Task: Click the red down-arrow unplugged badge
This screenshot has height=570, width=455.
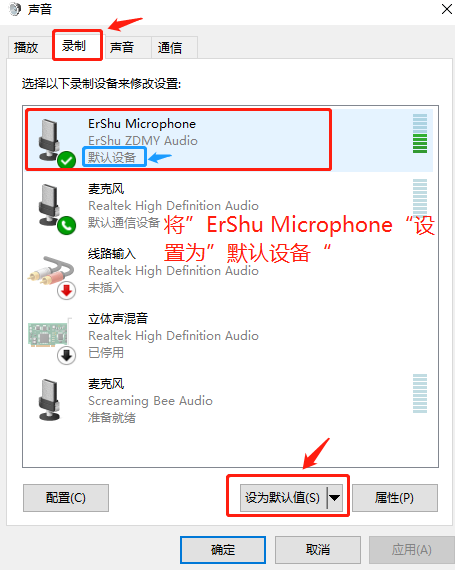Action: (x=66, y=290)
